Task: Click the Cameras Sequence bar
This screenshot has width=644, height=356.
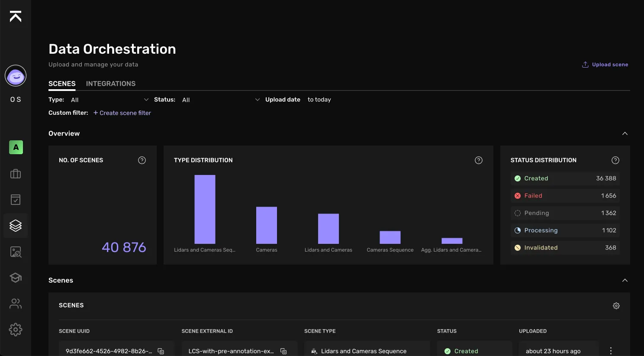Action: [390, 237]
